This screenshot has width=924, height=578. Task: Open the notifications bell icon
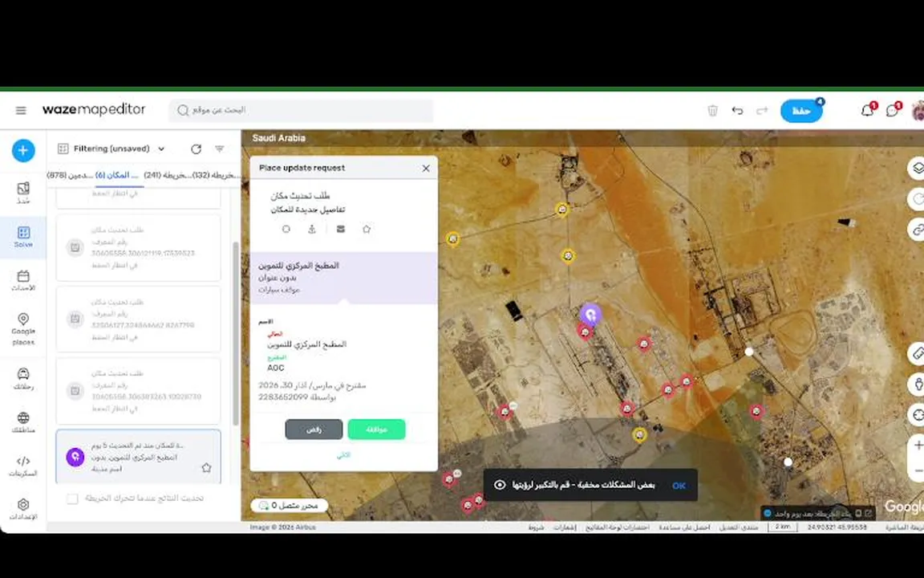[867, 110]
